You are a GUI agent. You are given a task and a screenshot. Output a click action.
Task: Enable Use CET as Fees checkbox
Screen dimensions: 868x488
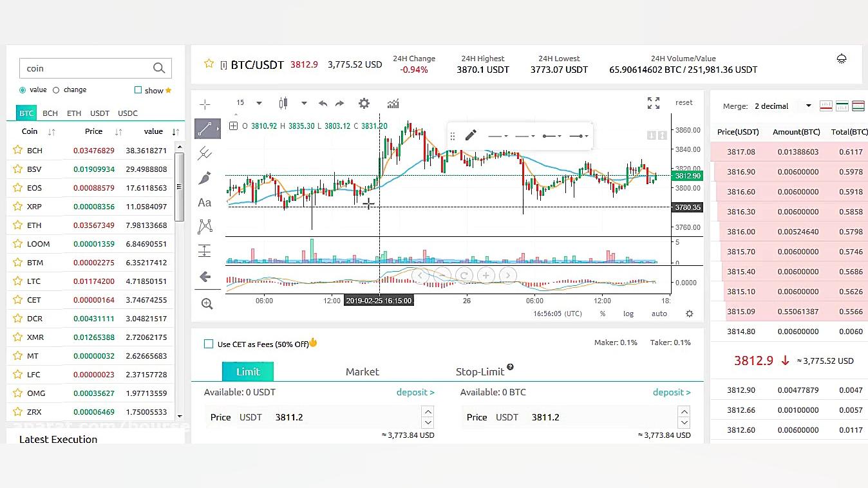(x=209, y=344)
